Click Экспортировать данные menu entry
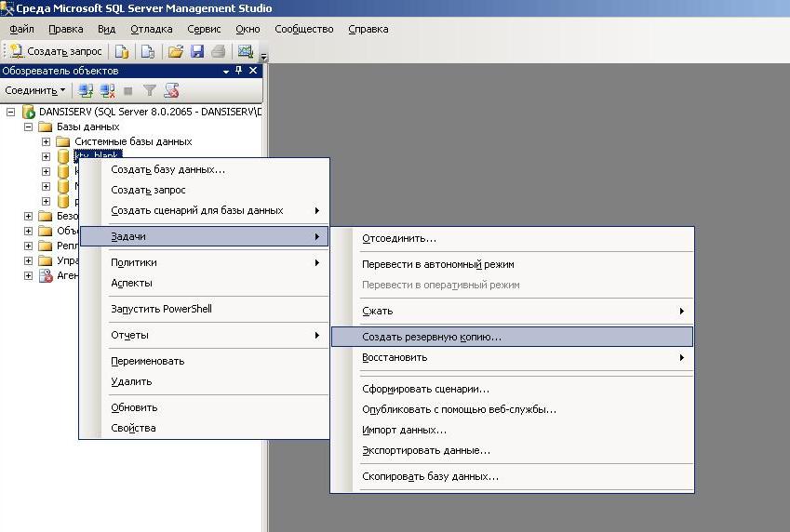The width and height of the screenshot is (790, 532). (x=426, y=450)
